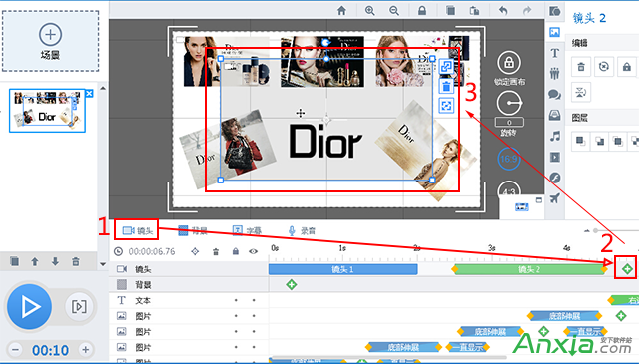Click the undo arrow in top toolbar
This screenshot has width=639, height=364.
click(503, 11)
